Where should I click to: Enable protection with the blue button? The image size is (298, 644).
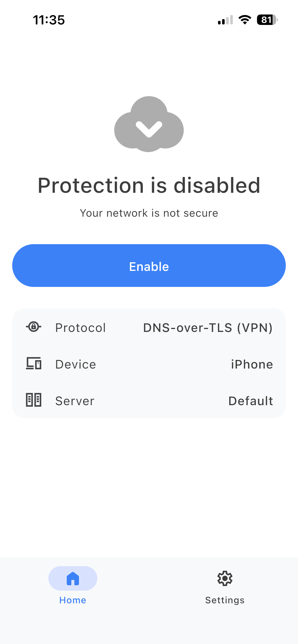click(x=149, y=266)
